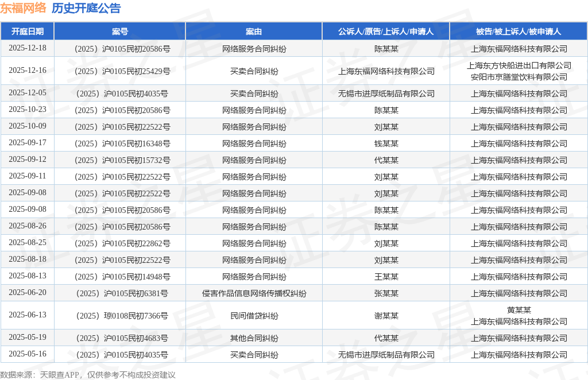This screenshot has height=380, width=588.
Task: Click plaintiff 无锡市进厚纸制品有限公司 in 2025-05-16 row
Action: pyautogui.click(x=386, y=355)
